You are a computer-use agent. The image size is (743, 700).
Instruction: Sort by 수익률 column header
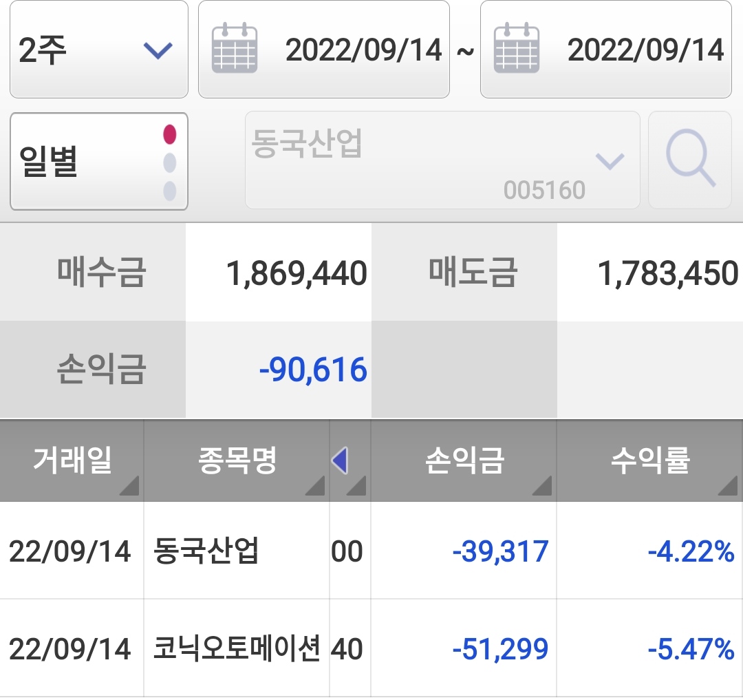coord(649,460)
